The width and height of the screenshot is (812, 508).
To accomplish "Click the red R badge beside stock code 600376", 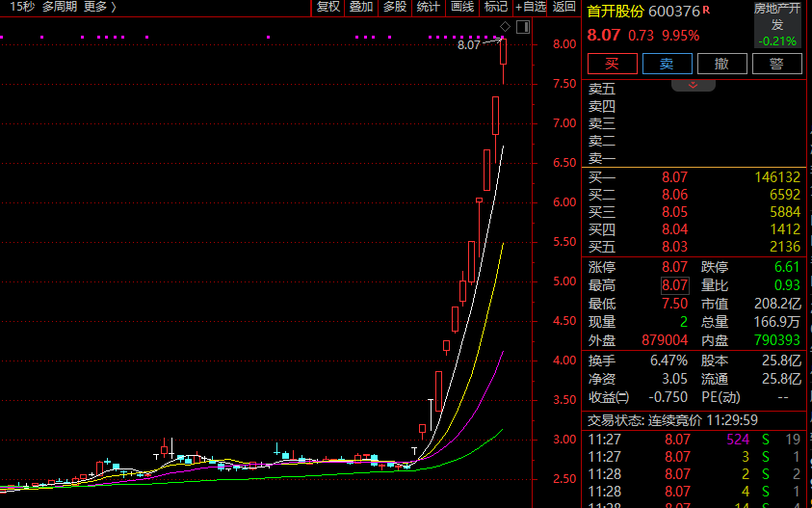I will (706, 10).
